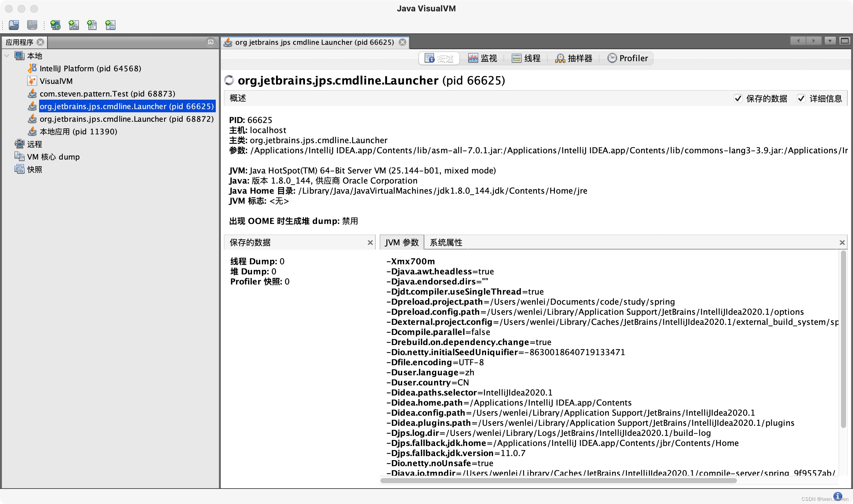The height and width of the screenshot is (504, 853).
Task: Select com.steven.pattern.Test (pid 68873)
Action: tap(107, 94)
